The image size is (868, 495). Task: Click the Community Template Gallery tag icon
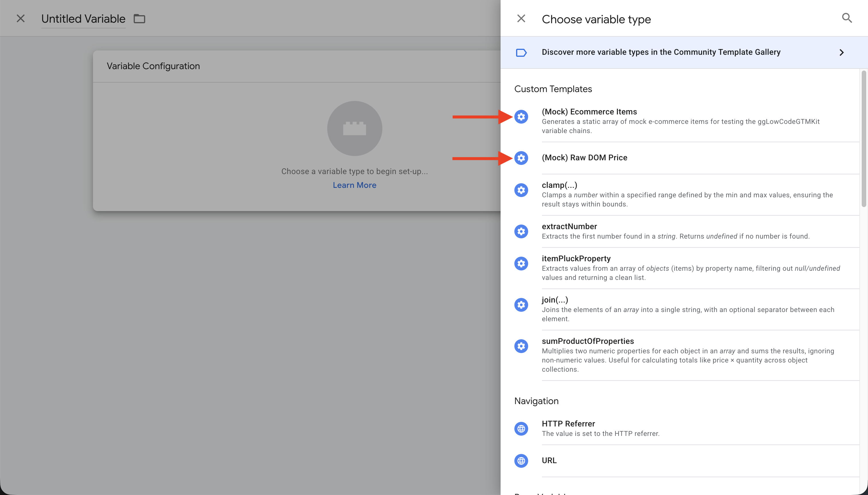click(521, 53)
